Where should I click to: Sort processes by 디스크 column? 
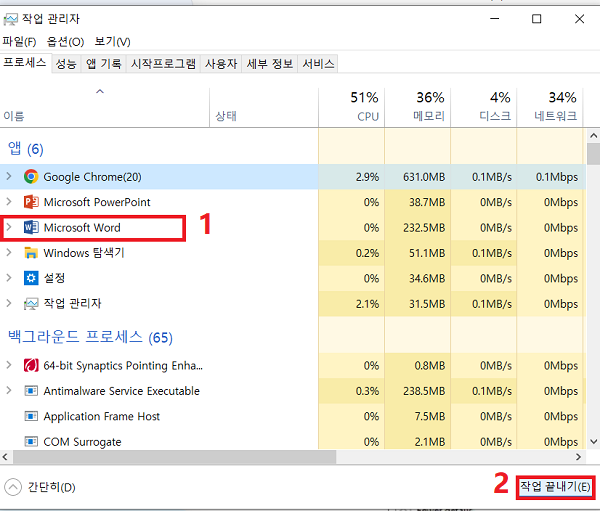484,107
